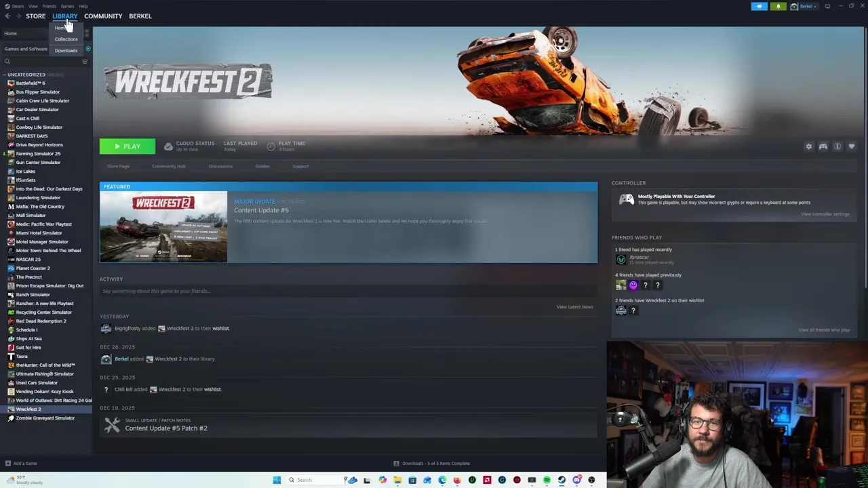Open game settings gear icon
Viewport: 868px width, 488px height.
[808, 146]
